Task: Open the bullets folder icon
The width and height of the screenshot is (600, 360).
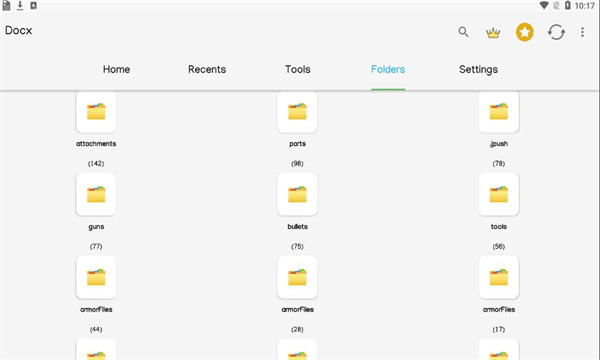Action: [297, 194]
